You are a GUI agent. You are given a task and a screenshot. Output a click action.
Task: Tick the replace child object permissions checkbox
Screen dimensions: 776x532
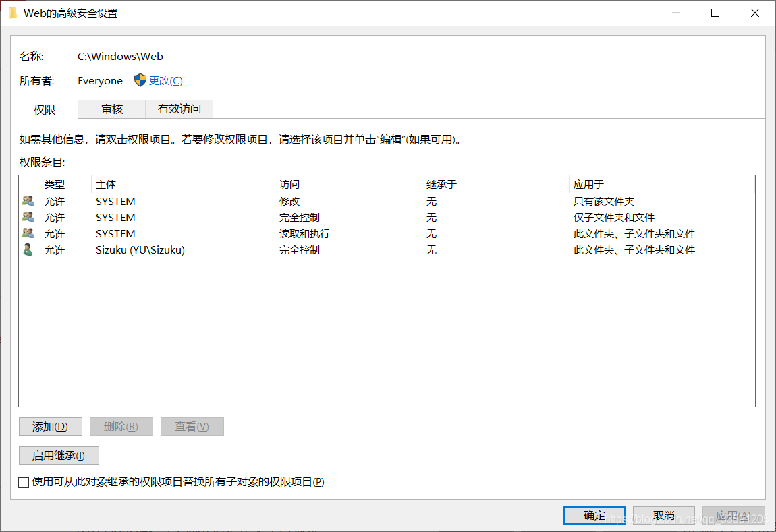[x=24, y=483]
